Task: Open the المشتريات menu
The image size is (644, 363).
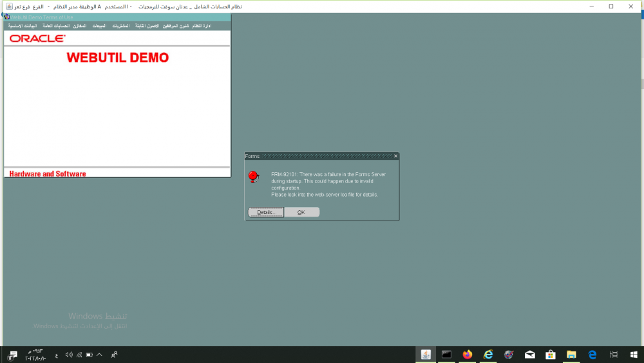Action: [x=120, y=26]
